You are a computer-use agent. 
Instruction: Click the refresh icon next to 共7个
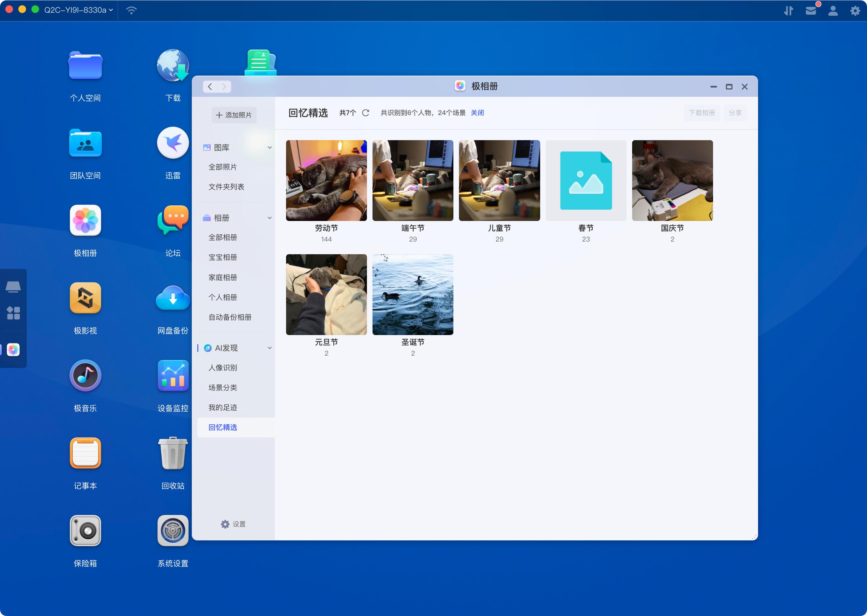366,113
